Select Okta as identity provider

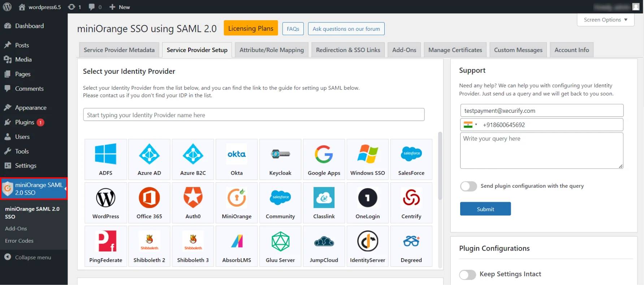237,159
